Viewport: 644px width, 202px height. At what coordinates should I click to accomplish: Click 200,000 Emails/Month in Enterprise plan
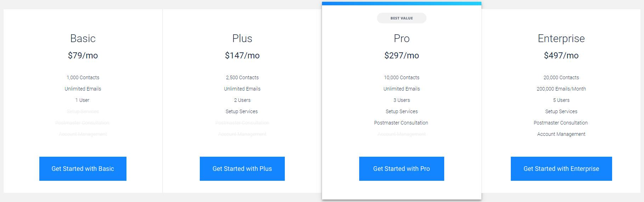point(561,89)
